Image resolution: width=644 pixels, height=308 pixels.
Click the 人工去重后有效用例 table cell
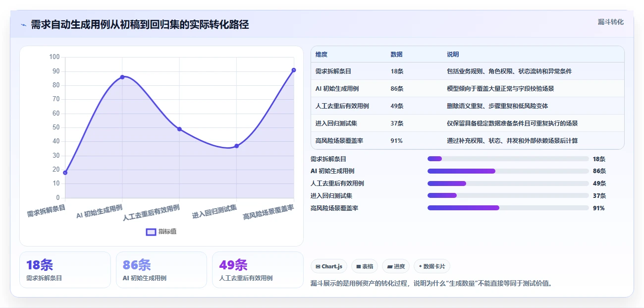pyautogui.click(x=342, y=106)
